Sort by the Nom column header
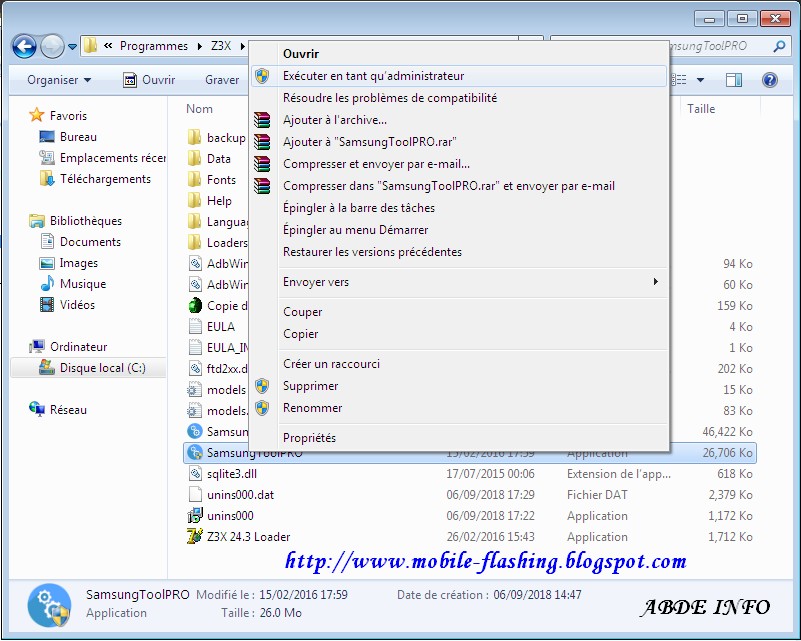 (x=199, y=109)
